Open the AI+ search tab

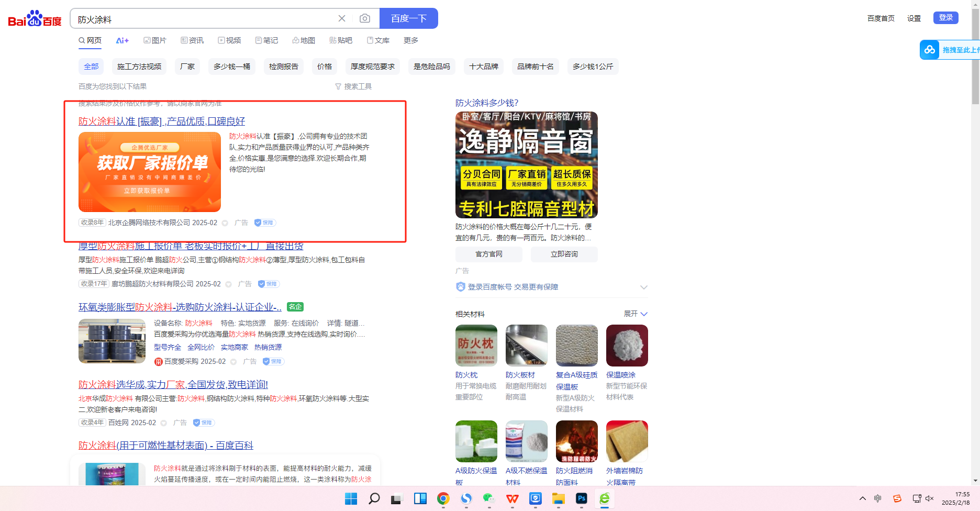(x=122, y=40)
